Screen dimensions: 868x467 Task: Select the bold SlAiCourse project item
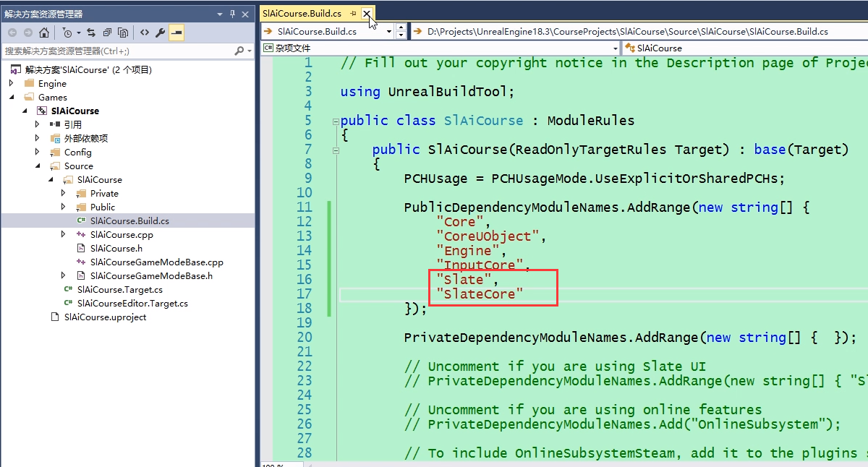(x=75, y=111)
